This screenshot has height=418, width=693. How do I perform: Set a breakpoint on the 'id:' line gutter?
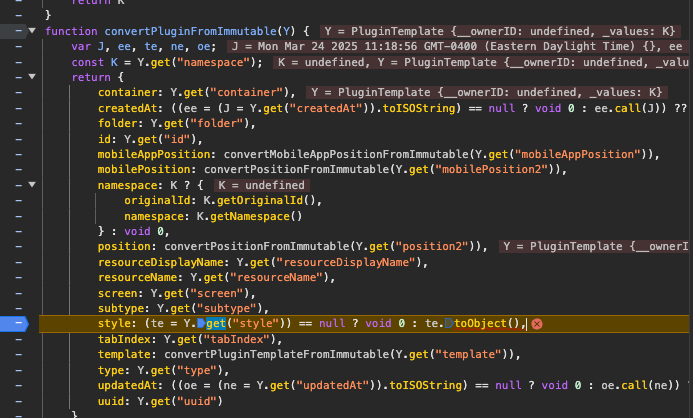tap(19, 139)
